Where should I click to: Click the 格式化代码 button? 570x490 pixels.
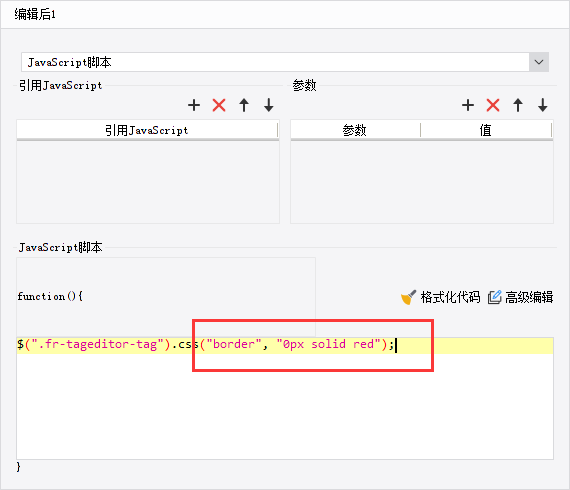[x=441, y=297]
